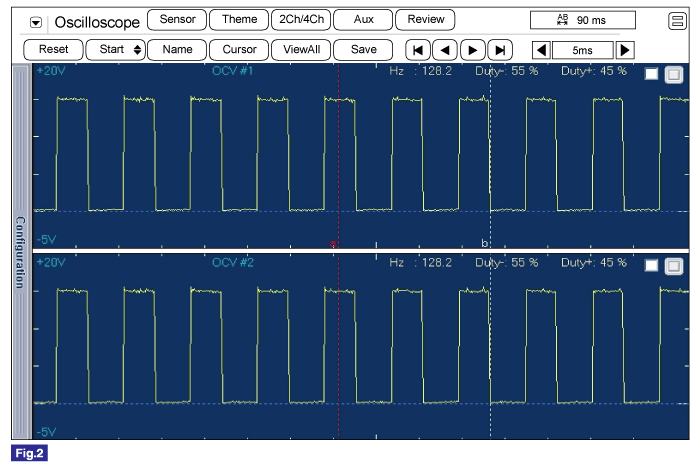700x466 pixels.
Task: Click the +20V scale on OCV #1
Action: click(x=50, y=71)
